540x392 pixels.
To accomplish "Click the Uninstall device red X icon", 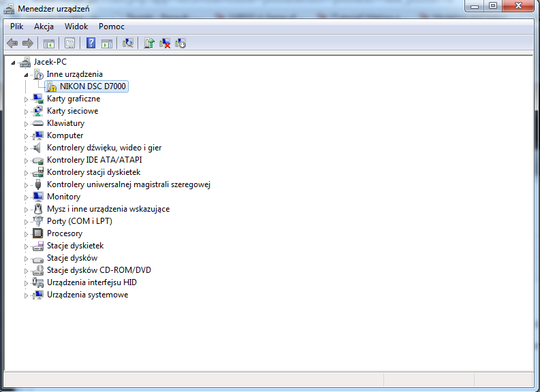I will click(x=165, y=43).
